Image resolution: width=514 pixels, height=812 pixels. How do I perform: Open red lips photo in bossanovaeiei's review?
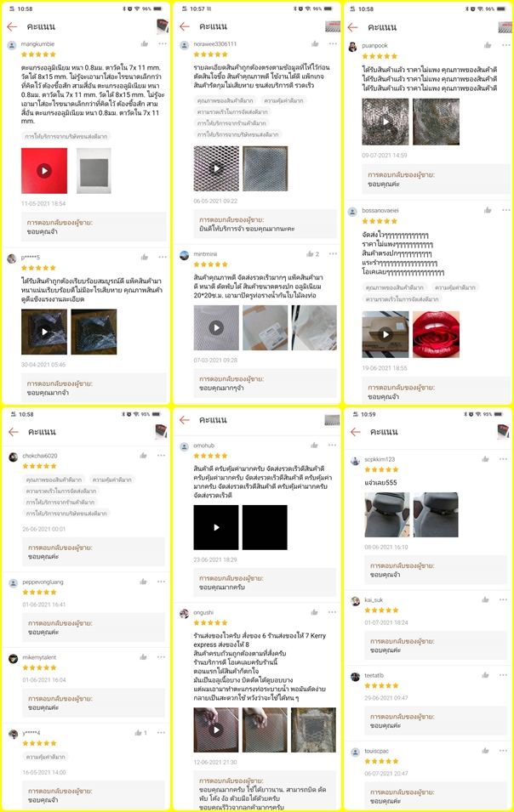click(436, 334)
